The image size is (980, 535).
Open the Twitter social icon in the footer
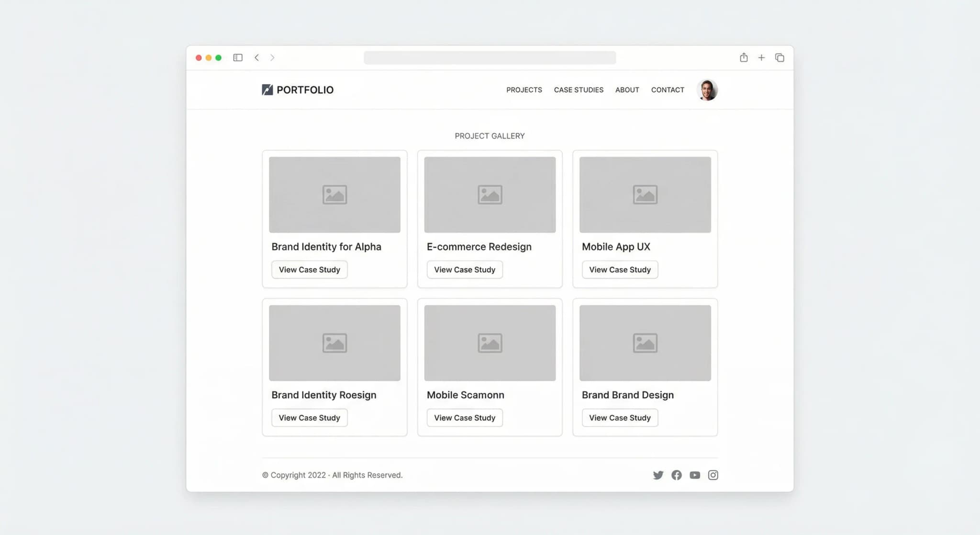tap(658, 475)
